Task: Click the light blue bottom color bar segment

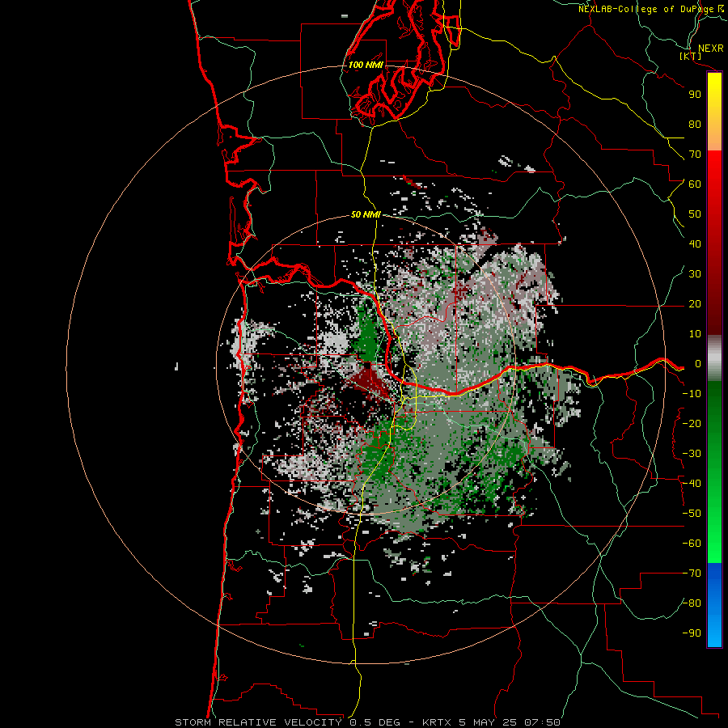Action: [714, 632]
